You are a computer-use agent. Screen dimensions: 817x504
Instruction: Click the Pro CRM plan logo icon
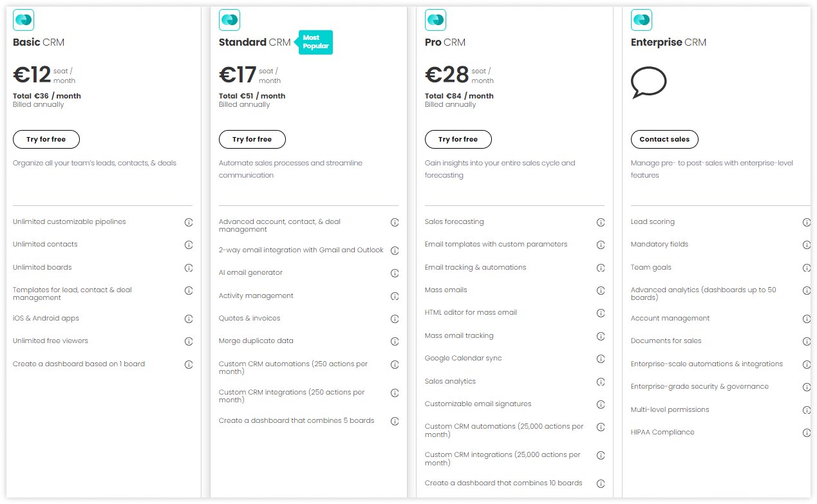[x=435, y=20]
